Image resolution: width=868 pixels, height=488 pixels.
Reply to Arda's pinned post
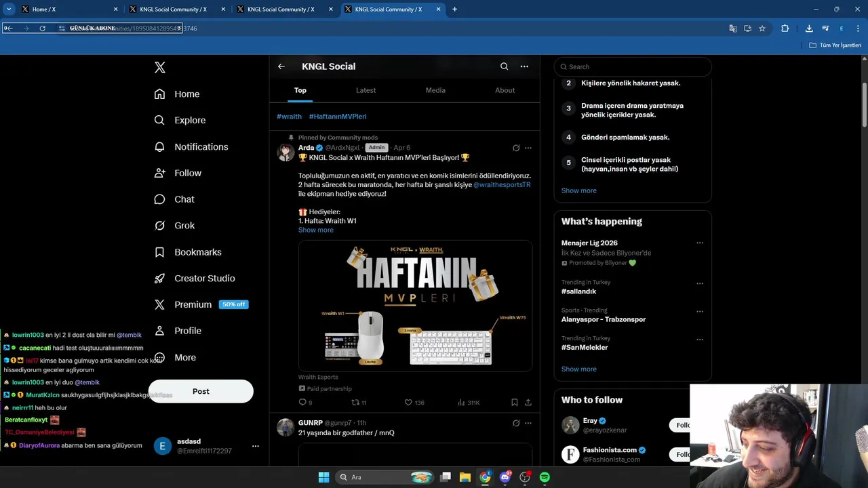(x=302, y=403)
